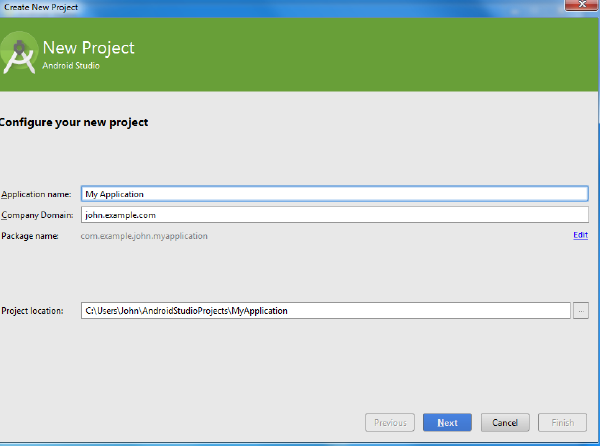Click the 'Configure your new project' heading
The width and height of the screenshot is (600, 446).
click(73, 122)
